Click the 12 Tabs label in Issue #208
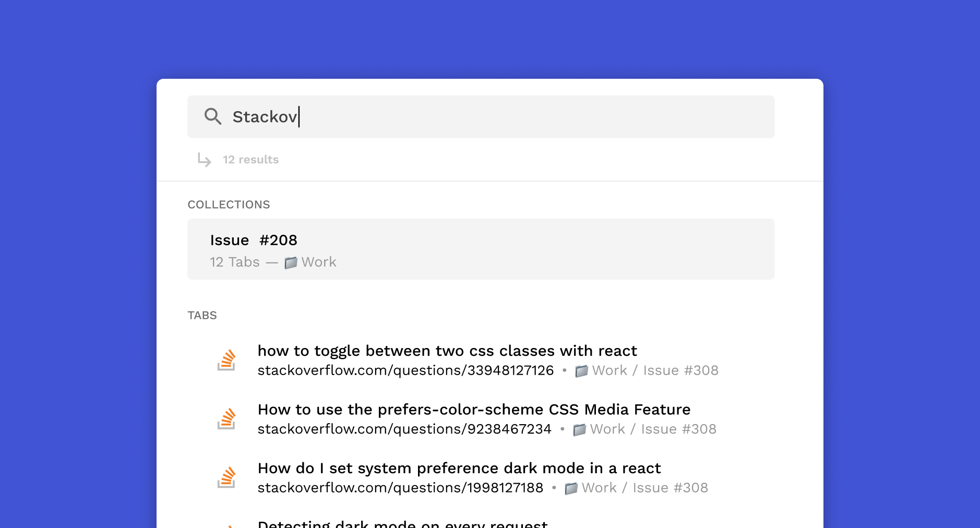The height and width of the screenshot is (528, 980). pyautogui.click(x=234, y=262)
